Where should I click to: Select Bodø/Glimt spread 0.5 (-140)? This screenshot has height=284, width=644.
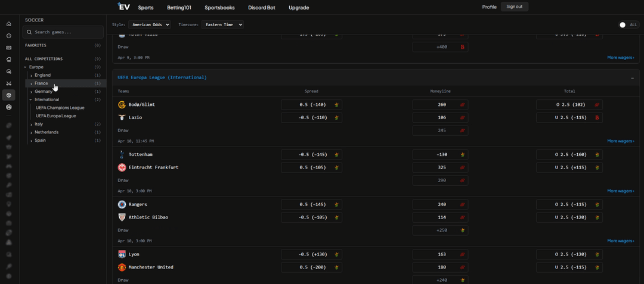pyautogui.click(x=311, y=105)
